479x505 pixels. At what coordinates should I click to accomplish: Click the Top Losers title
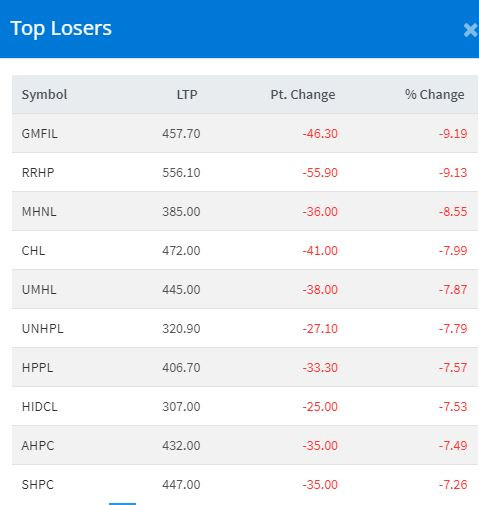click(x=61, y=29)
